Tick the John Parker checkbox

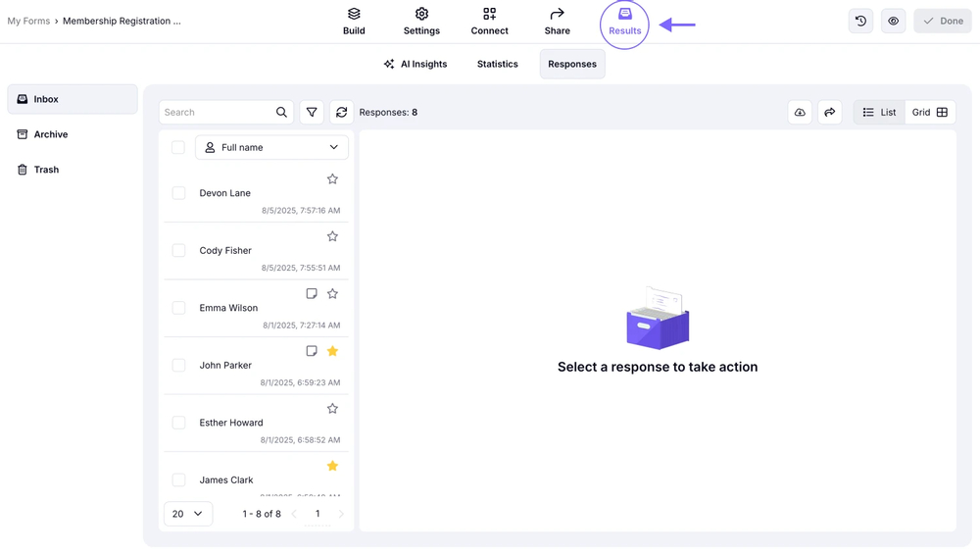pos(178,366)
